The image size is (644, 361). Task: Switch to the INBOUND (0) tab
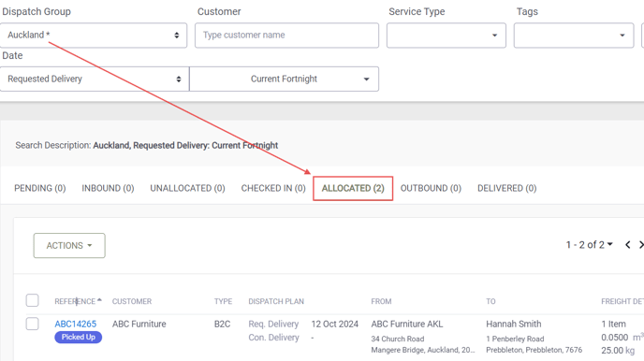pos(108,188)
